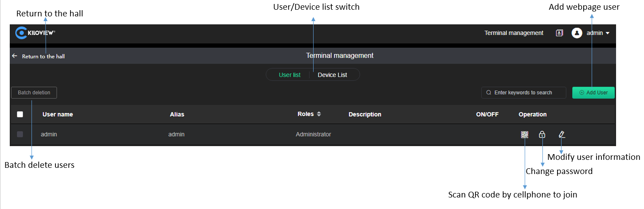Click the Description column header

tap(365, 114)
